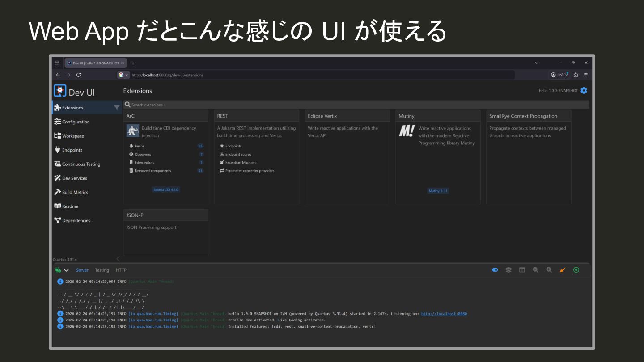Screen dimensions: 644x362
Task: Open the Configuration page in sidebar
Action: pos(75,122)
